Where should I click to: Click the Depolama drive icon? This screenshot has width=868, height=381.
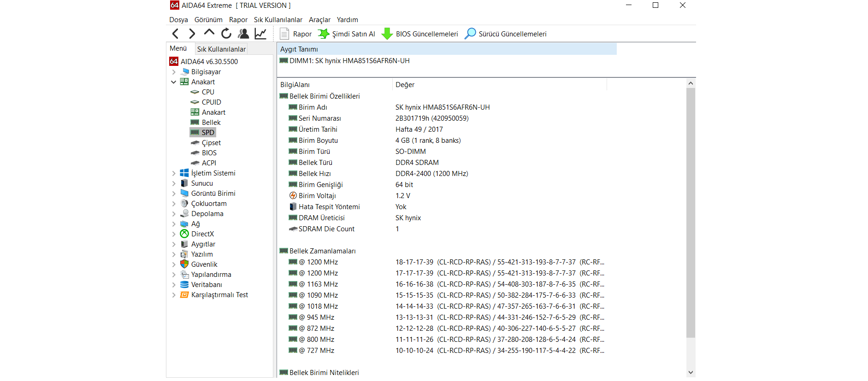pyautogui.click(x=184, y=213)
